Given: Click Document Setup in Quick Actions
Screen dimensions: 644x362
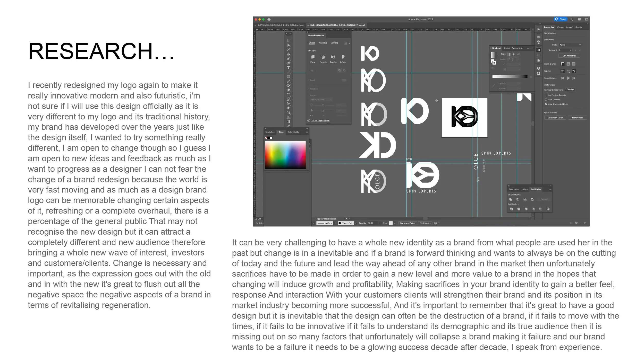Looking at the screenshot, I should (x=555, y=118).
